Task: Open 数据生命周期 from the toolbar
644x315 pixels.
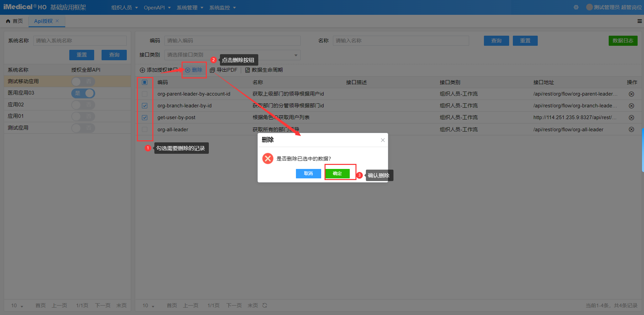Action: [x=264, y=70]
